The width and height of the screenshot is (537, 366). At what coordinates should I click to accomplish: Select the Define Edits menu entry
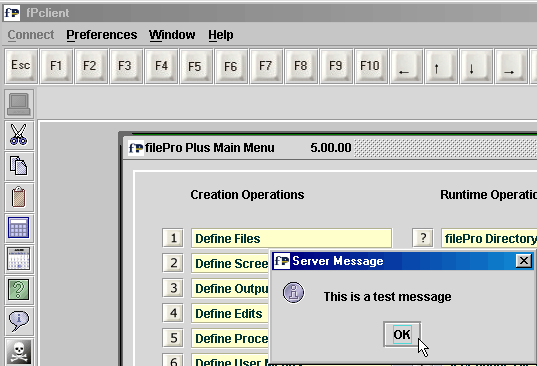click(230, 313)
